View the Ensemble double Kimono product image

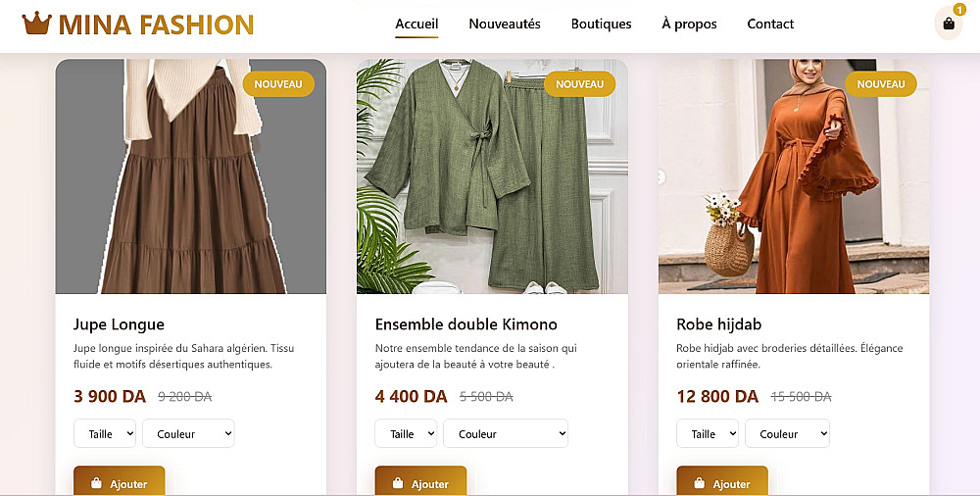tap(492, 176)
